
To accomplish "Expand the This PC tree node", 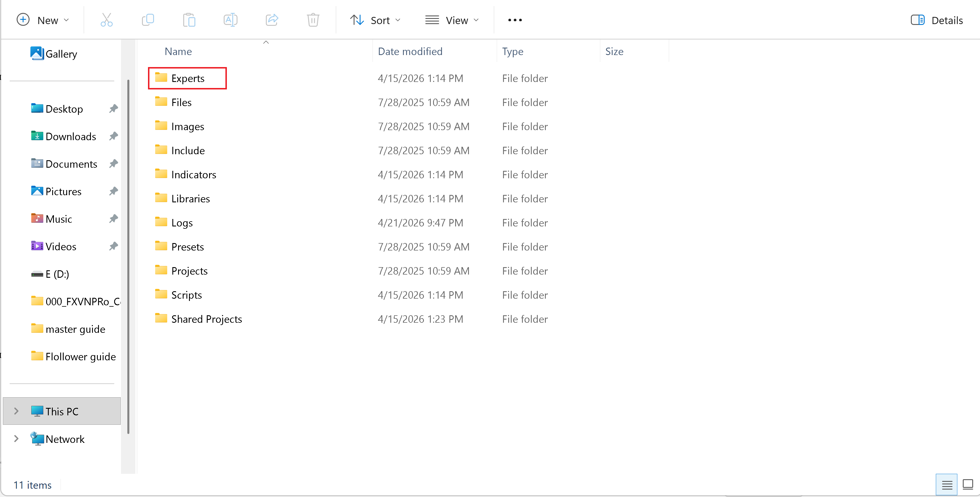I will (x=16, y=411).
